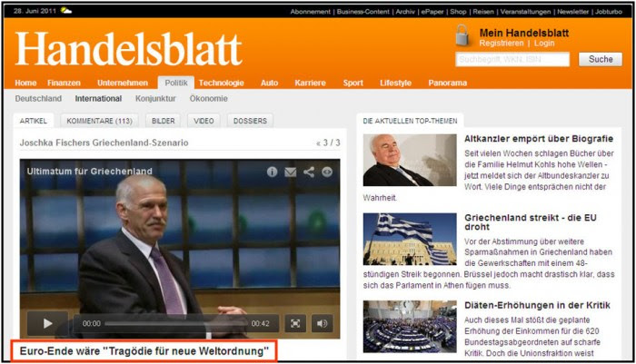Show video info with the i icon
Viewport: 636px width, 364px height.
pyautogui.click(x=273, y=172)
